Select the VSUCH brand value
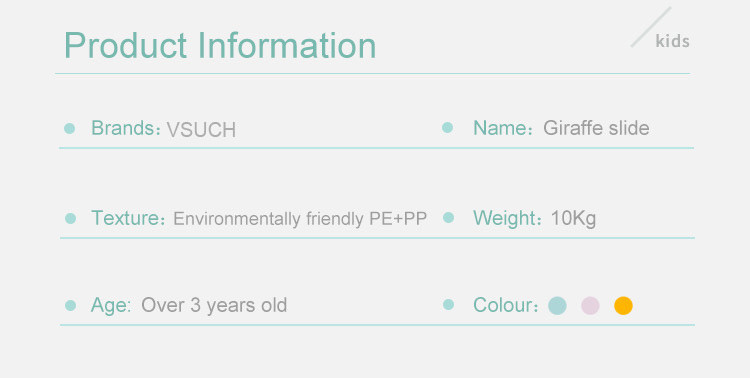750x378 pixels. tap(201, 130)
